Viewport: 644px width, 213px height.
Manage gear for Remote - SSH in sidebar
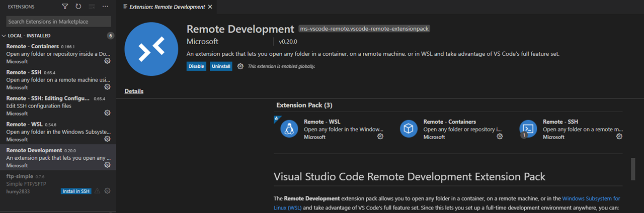(107, 87)
